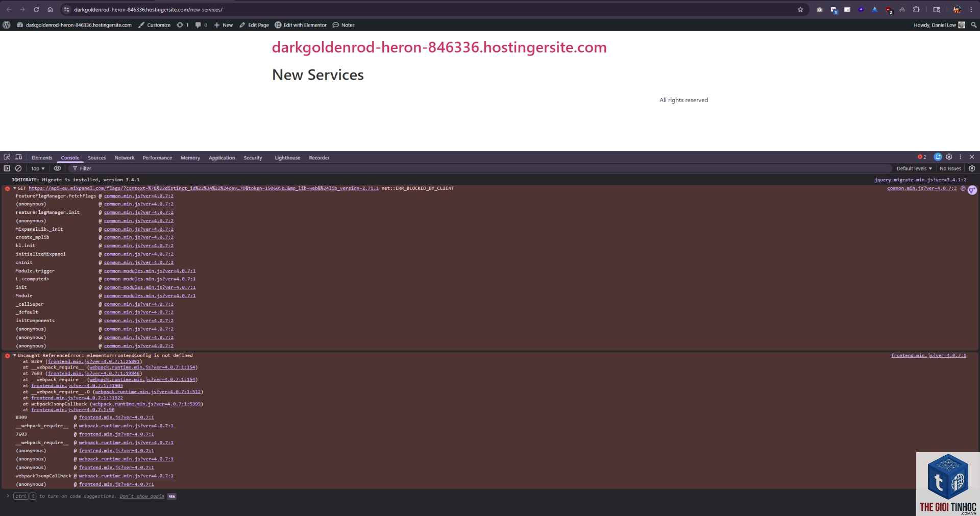Switch to the Network tab

125,158
